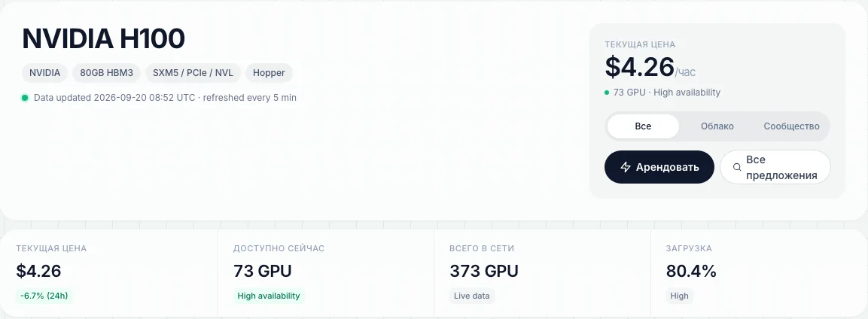The width and height of the screenshot is (868, 319).
Task: Click the Live data badge
Action: (x=472, y=296)
